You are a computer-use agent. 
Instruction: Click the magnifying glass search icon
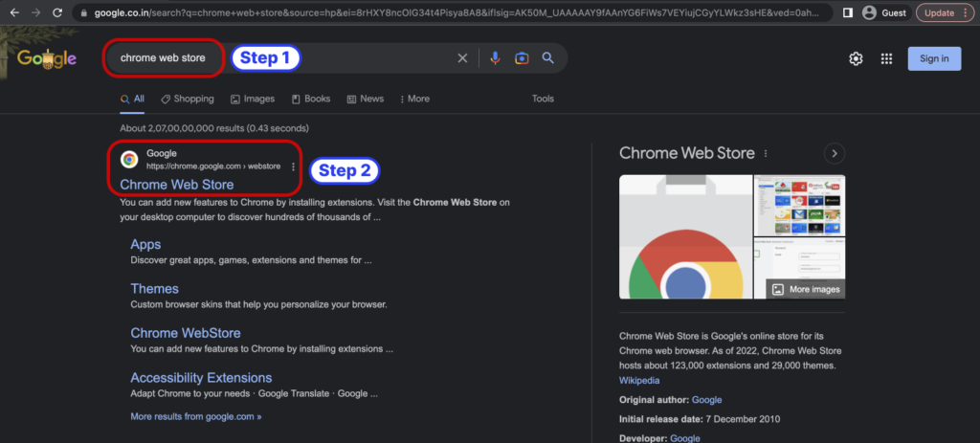(x=548, y=58)
